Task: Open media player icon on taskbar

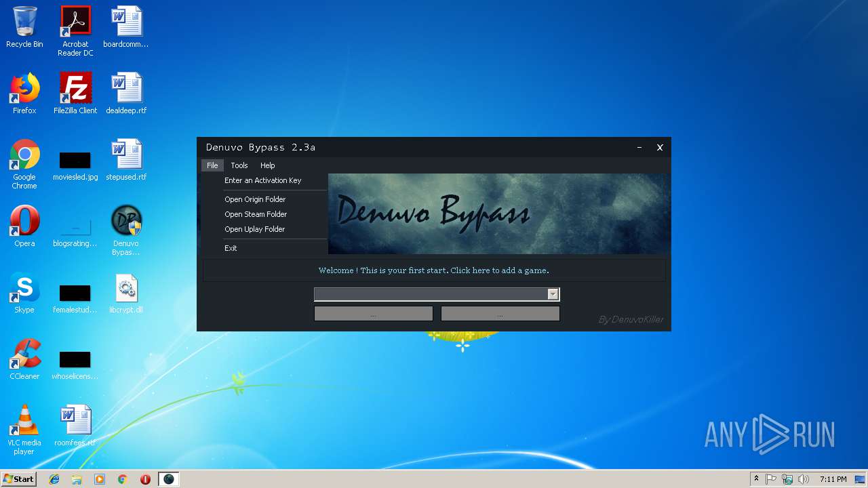Action: [x=100, y=479]
